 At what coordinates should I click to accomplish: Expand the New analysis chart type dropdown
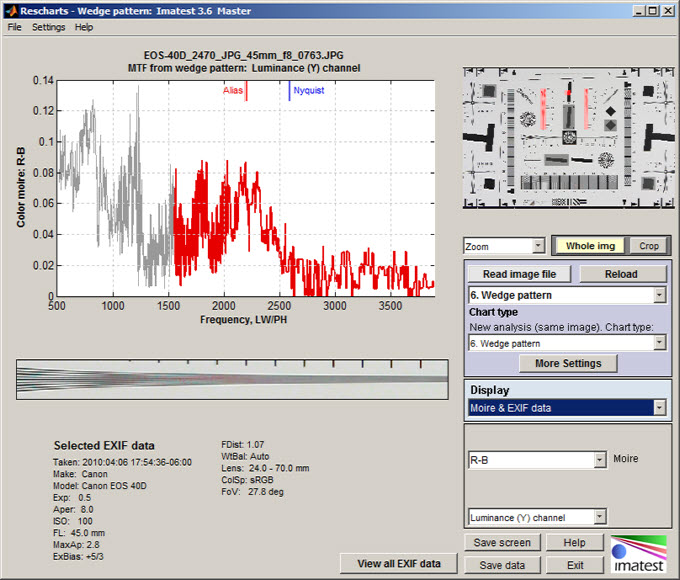click(567, 343)
